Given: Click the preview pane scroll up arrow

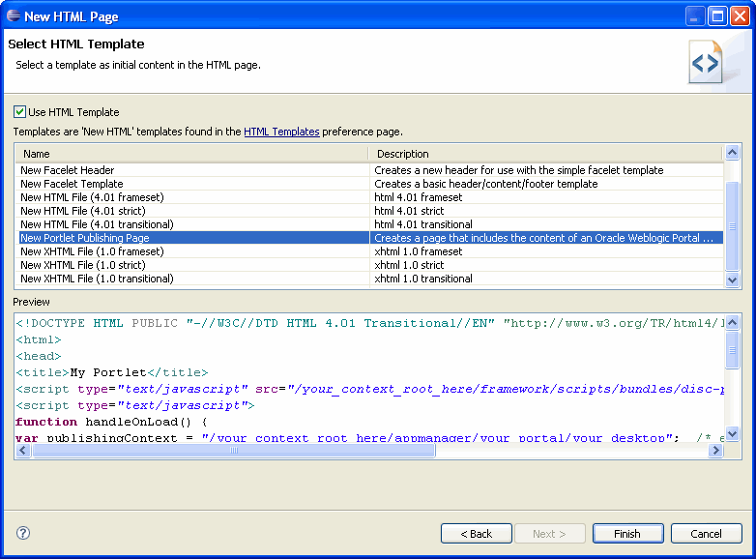Looking at the screenshot, I should (733, 322).
